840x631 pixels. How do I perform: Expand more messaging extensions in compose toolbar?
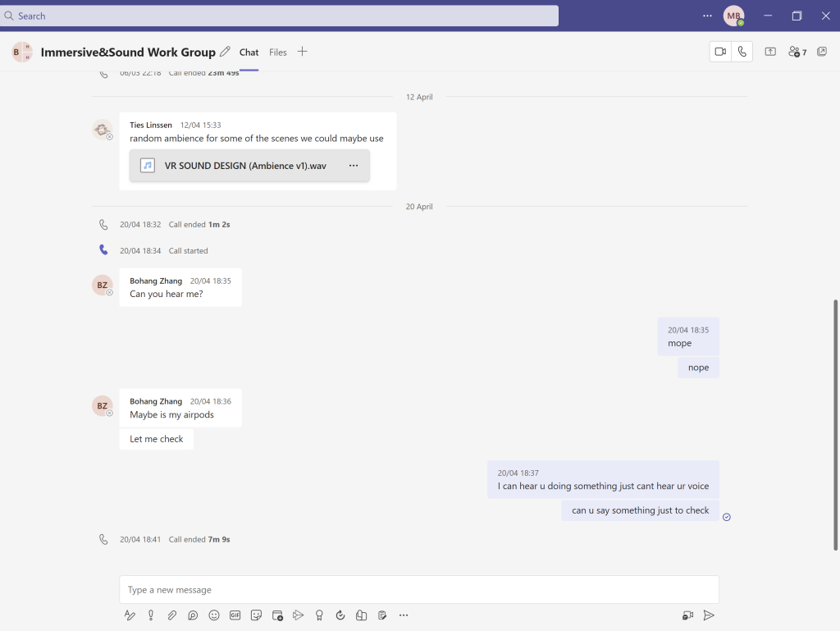point(403,615)
